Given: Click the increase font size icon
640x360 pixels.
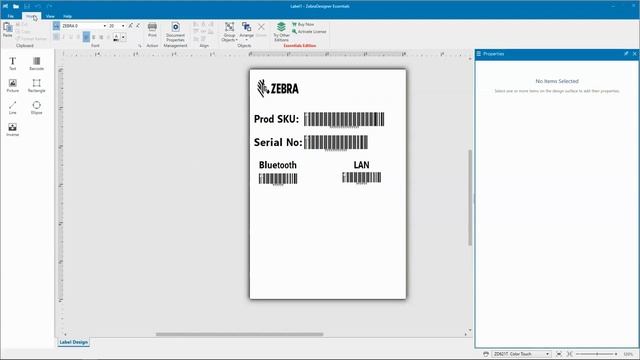Looking at the screenshot, I should [131, 26].
